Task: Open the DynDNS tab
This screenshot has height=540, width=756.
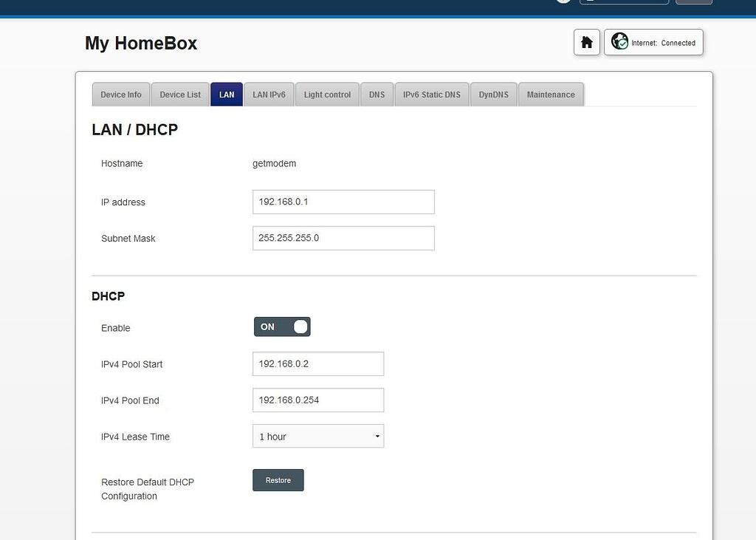Action: click(493, 94)
